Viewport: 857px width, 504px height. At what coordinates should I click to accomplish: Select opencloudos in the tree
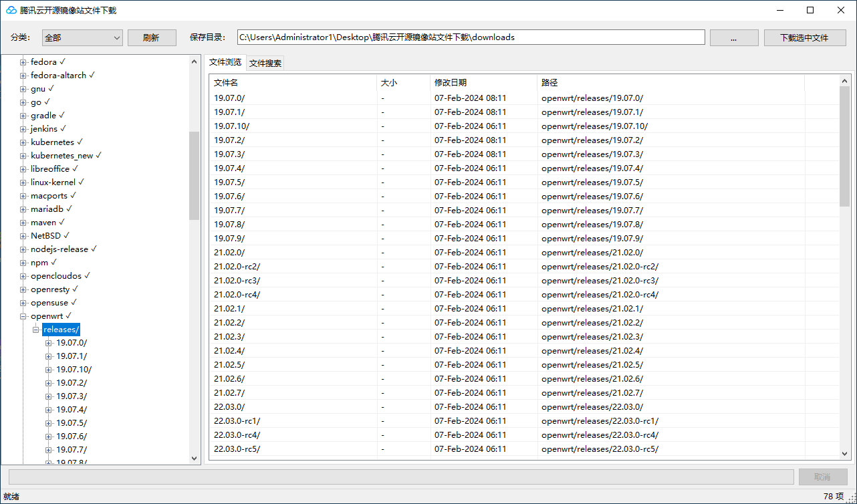60,276
